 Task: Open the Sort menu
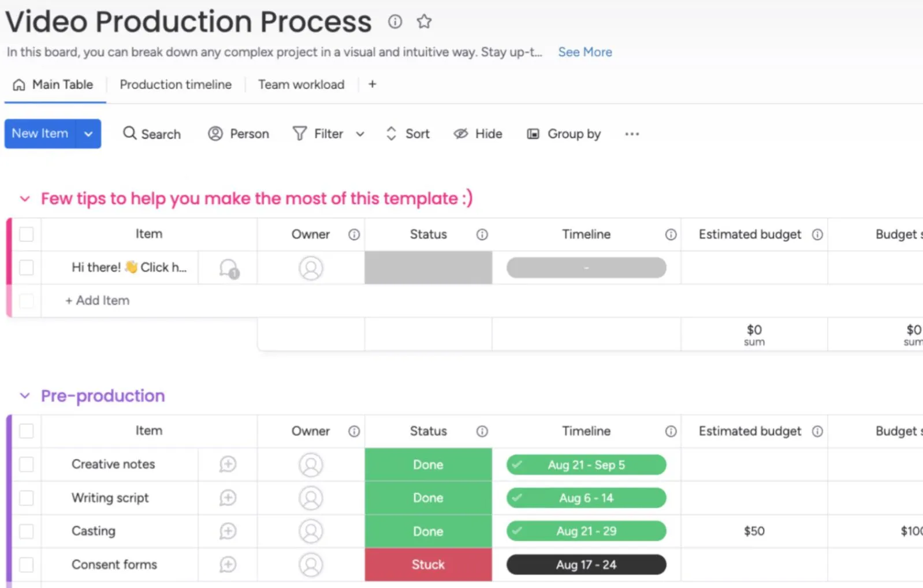point(408,134)
